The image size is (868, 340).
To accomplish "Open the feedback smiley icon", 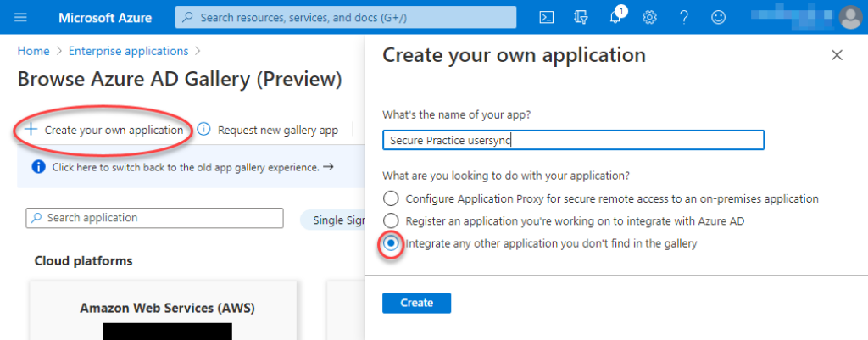I will coord(718,17).
